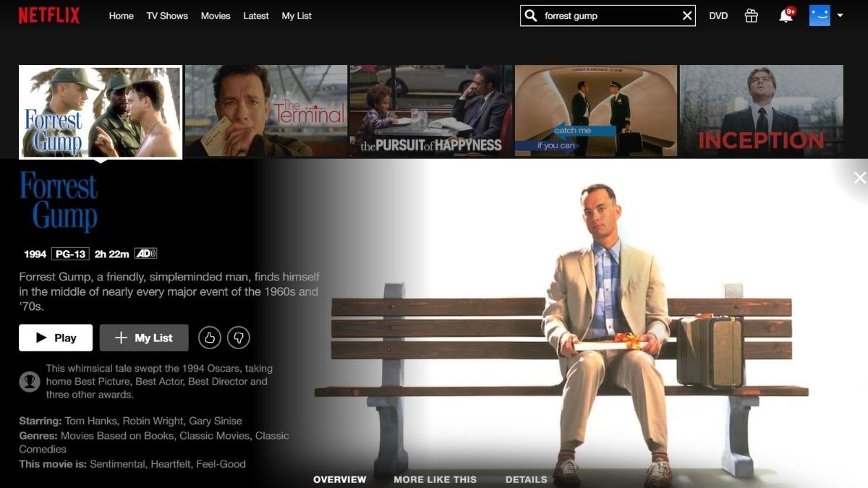Viewport: 868px width, 488px height.
Task: Give Forrest Gump a thumbs down
Action: click(239, 338)
